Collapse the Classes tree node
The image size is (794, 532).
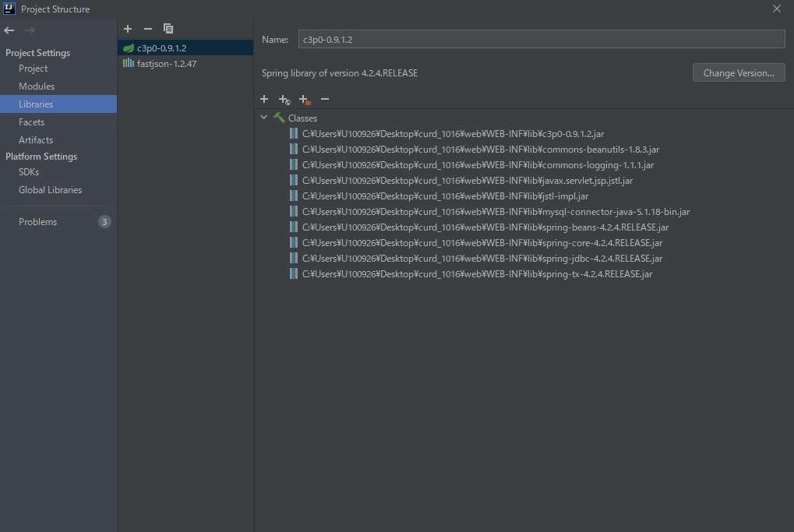(x=264, y=118)
